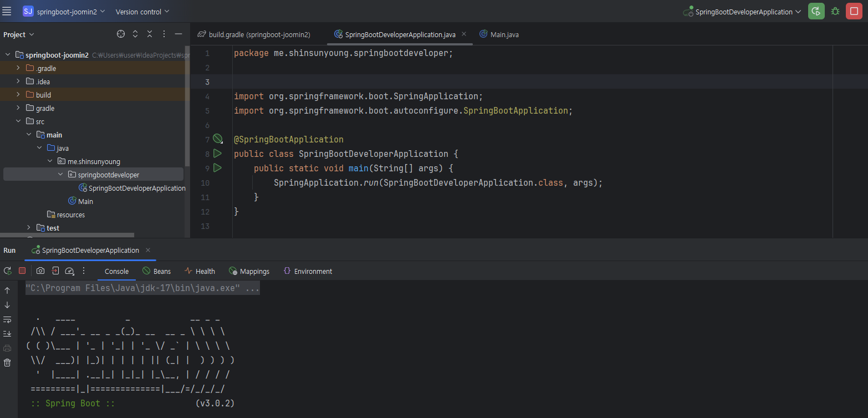Click the java.exe command line in console
The height and width of the screenshot is (418, 868).
(142, 288)
